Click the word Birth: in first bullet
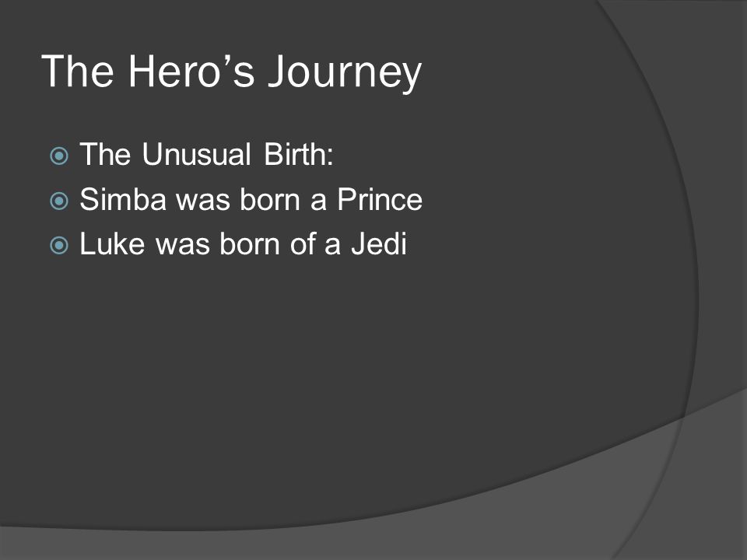This screenshot has width=747, height=560. coord(299,154)
